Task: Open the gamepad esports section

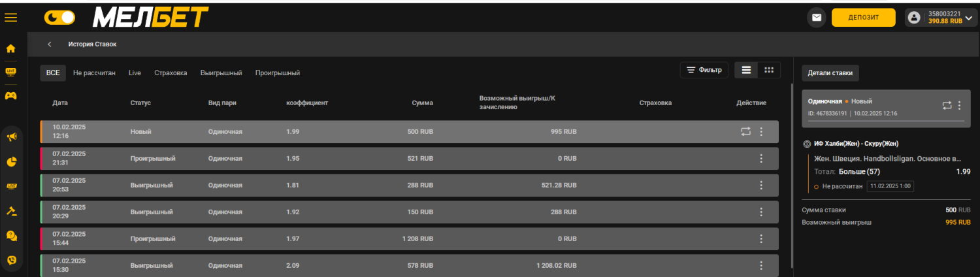Action: (x=11, y=95)
